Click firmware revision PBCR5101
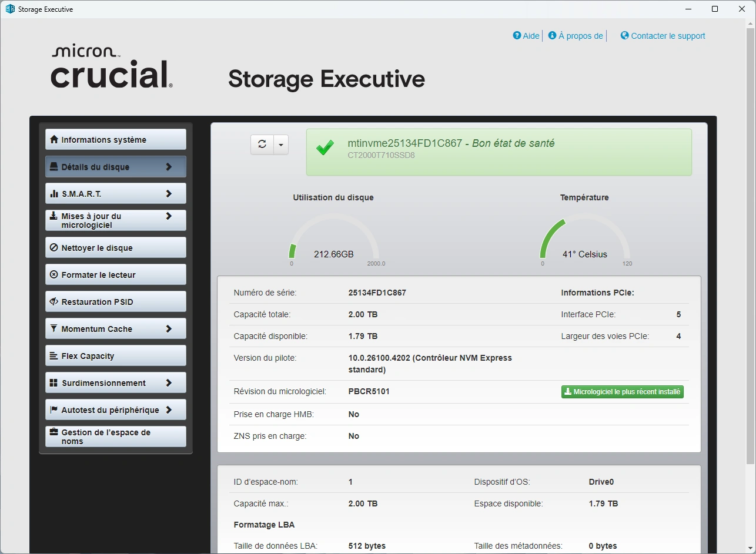This screenshot has height=554, width=756. [369, 391]
